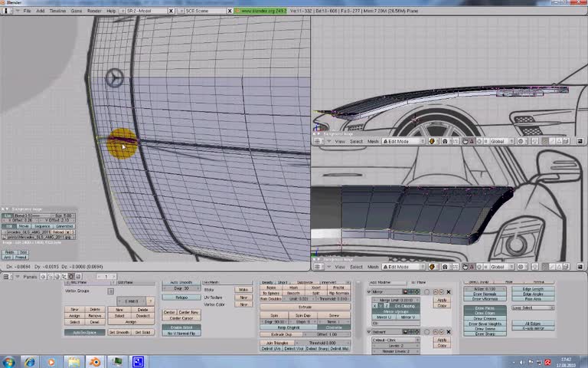
Task: Open the Render menu
Action: coord(94,11)
